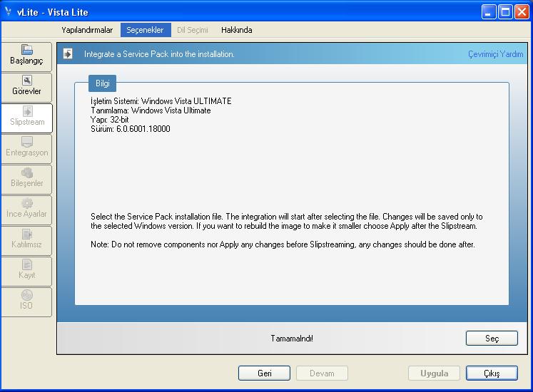This screenshot has width=533, height=392.
Task: Click the Bilgi tab label
Action: [x=102, y=83]
